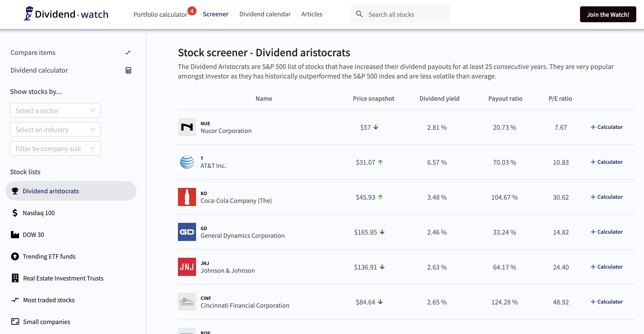
Task: Click the Dividend.watch logo icon
Action: coord(29,13)
